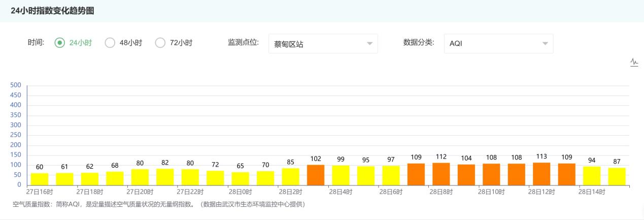This screenshot has width=644, height=220.
Task: Open the 数据分类 dropdown showing AQI
Action: click(x=498, y=43)
